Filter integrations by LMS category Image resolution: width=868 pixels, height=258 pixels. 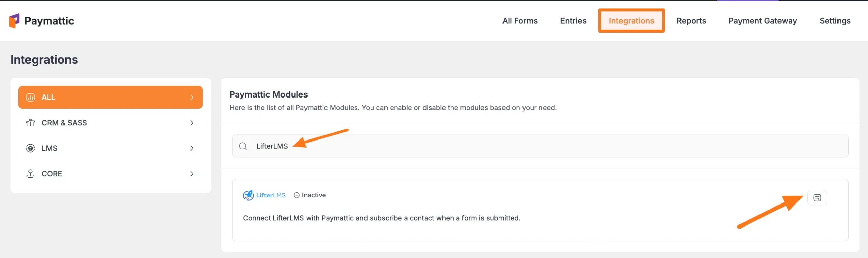[111, 148]
